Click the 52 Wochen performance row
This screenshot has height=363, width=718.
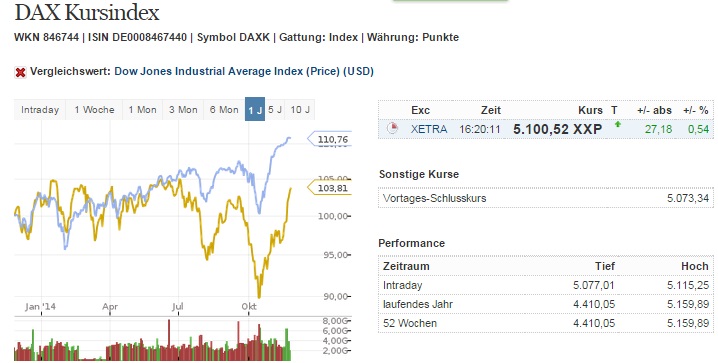tap(546, 323)
